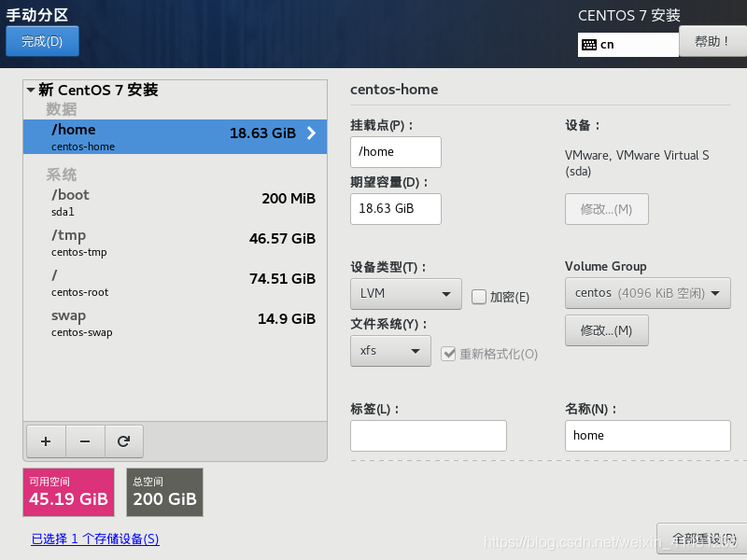This screenshot has width=747, height=560.
Task: Open the LVM device type dropdown
Action: click(406, 294)
